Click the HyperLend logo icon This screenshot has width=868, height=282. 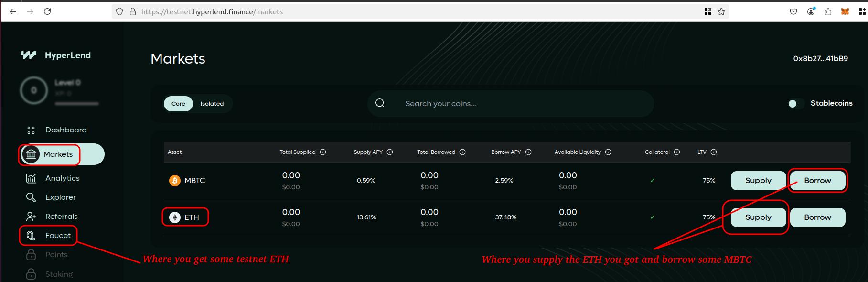pos(29,55)
